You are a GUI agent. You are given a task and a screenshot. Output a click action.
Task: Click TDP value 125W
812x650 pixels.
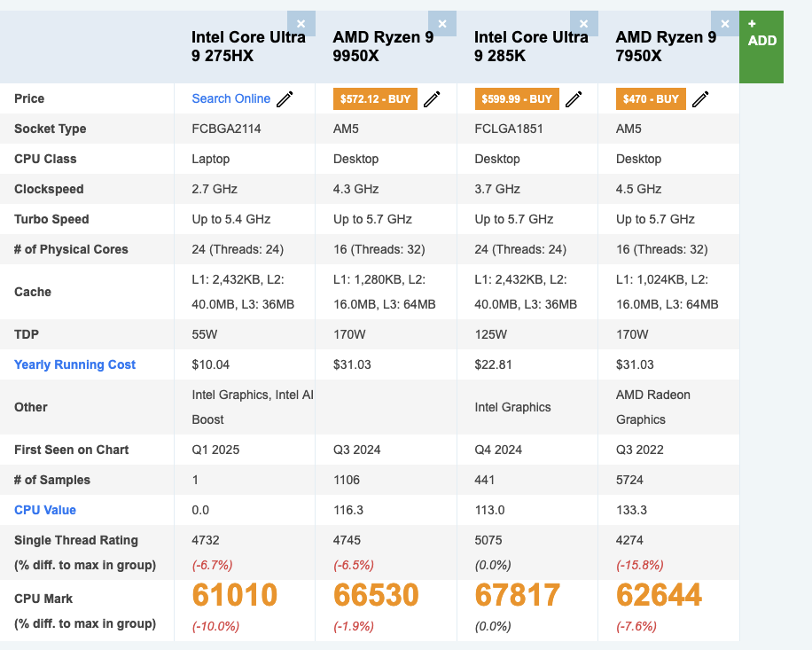491,334
